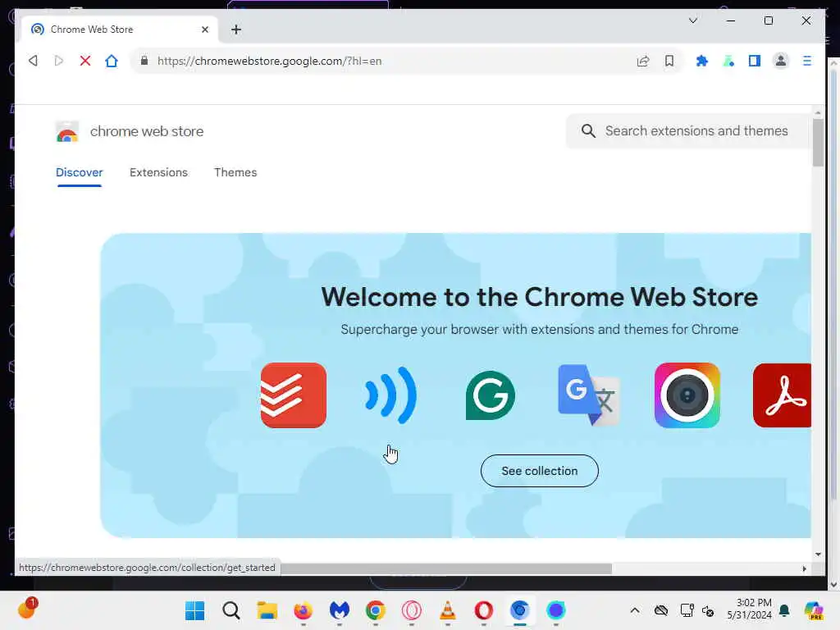The image size is (840, 630).
Task: Open Firefox from the taskbar
Action: [x=304, y=610]
